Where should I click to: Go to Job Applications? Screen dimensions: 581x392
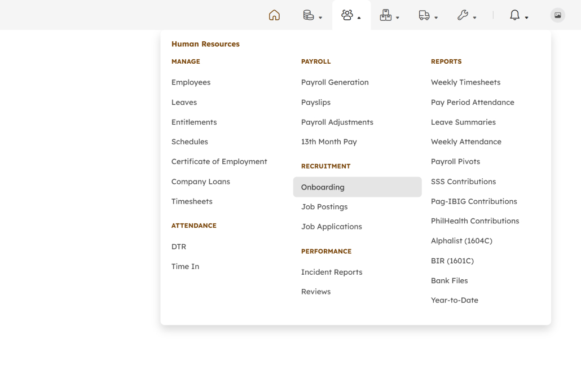click(x=331, y=226)
